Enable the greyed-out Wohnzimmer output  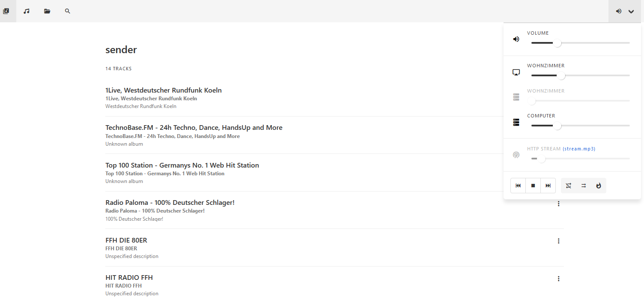click(x=516, y=97)
